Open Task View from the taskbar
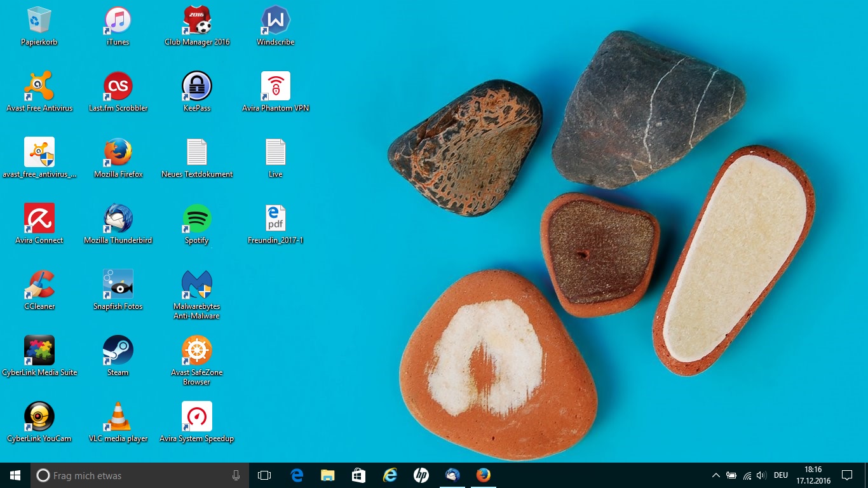 264,475
